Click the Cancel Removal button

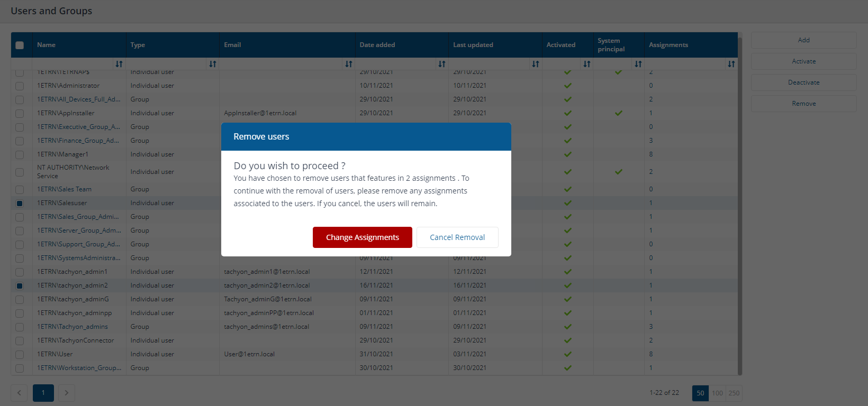click(x=457, y=237)
